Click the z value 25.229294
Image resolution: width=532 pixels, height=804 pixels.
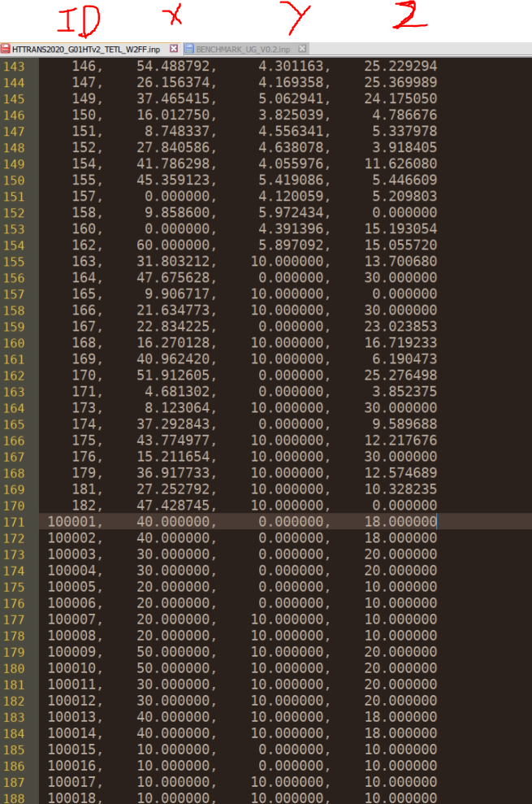[400, 66]
